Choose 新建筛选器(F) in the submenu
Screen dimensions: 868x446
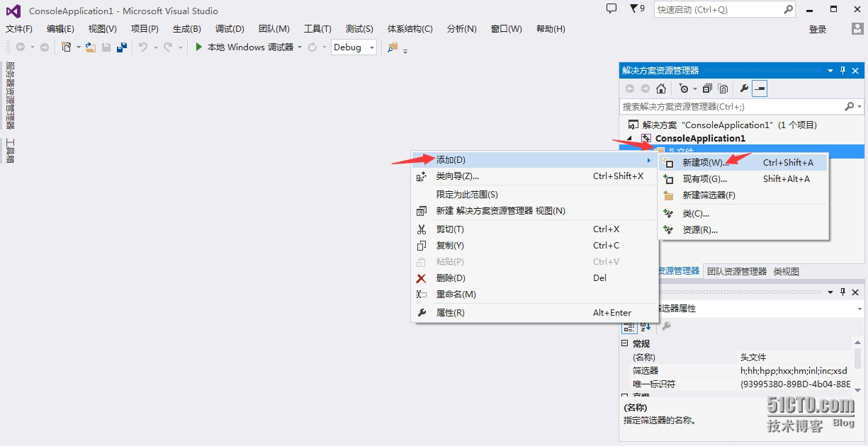coord(743,195)
